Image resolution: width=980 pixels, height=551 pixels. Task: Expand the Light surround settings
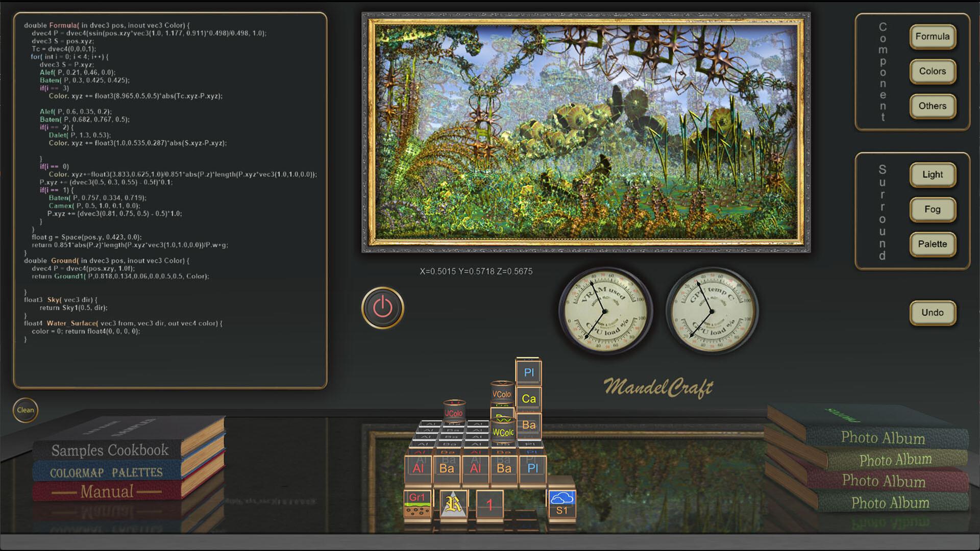coord(933,174)
